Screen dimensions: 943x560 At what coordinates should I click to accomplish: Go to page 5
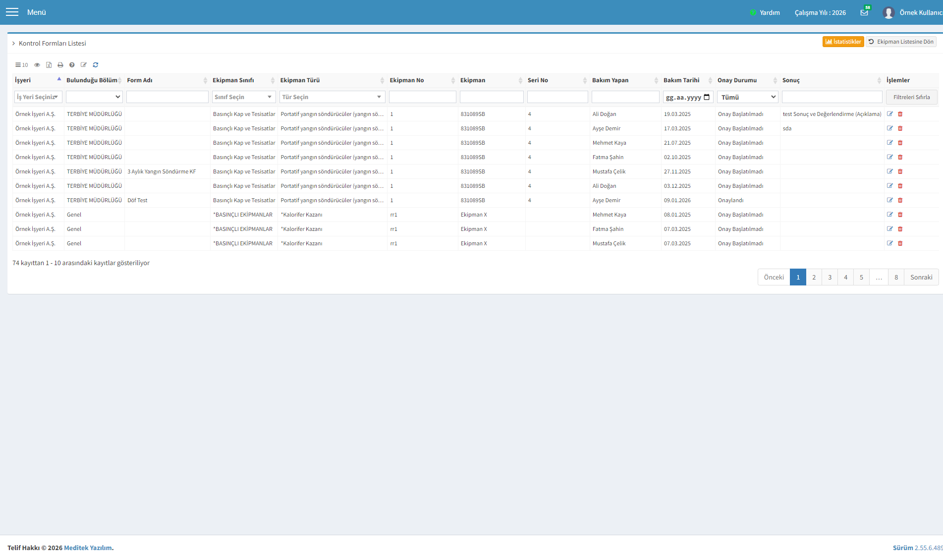861,277
